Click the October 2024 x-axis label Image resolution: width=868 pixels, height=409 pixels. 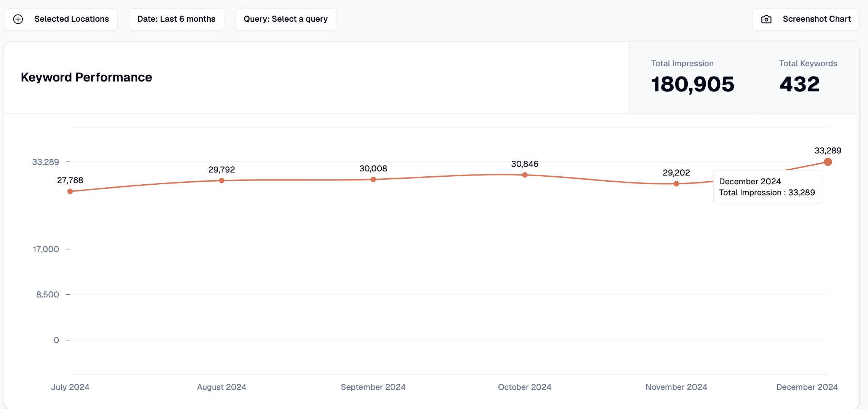click(x=524, y=387)
